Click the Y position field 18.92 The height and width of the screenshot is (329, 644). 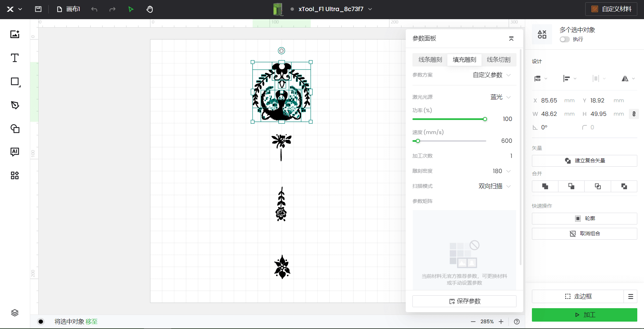coord(597,100)
